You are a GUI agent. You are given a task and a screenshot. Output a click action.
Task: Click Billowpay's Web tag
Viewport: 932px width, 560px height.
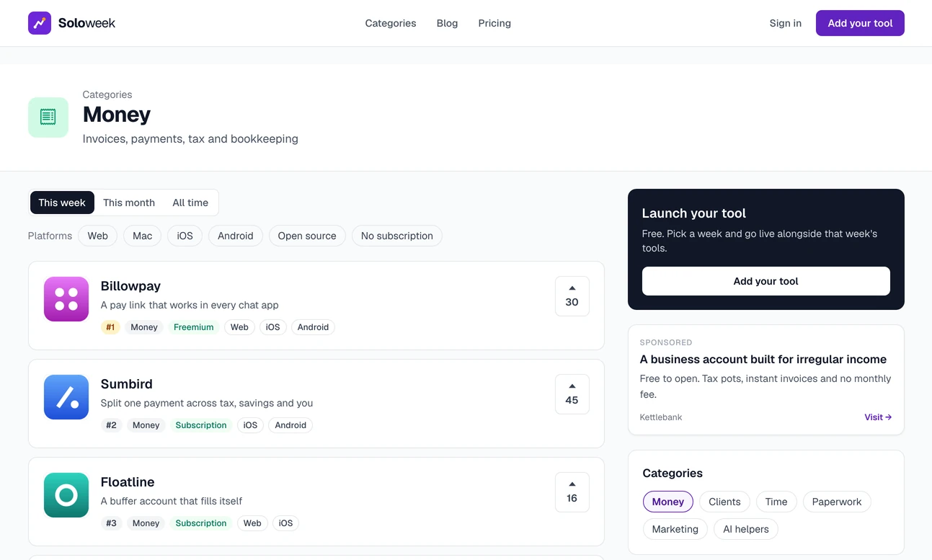[x=239, y=327]
